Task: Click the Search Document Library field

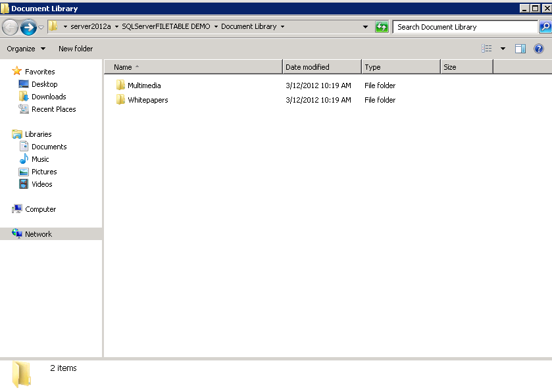Action: tap(464, 27)
